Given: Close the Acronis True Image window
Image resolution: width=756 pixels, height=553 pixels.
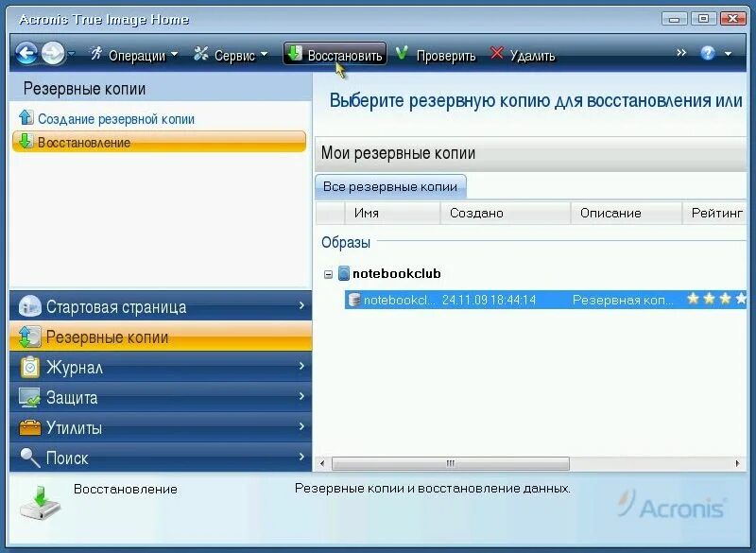Looking at the screenshot, I should click(733, 19).
